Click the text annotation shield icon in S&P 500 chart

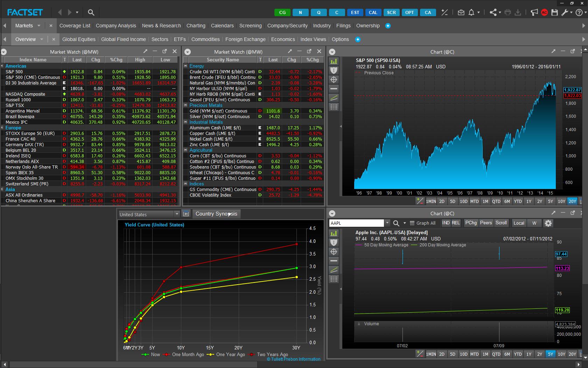pos(334,70)
